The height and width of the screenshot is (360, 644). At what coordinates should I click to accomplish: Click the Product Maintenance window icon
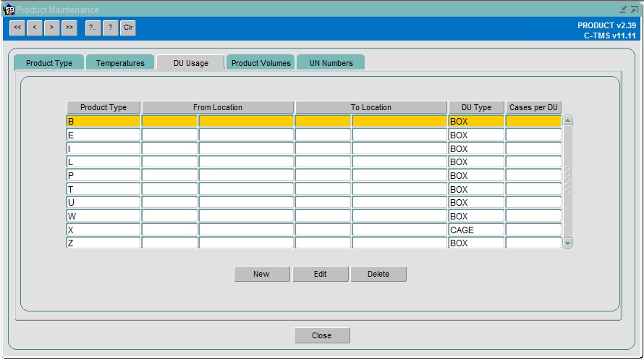click(9, 9)
